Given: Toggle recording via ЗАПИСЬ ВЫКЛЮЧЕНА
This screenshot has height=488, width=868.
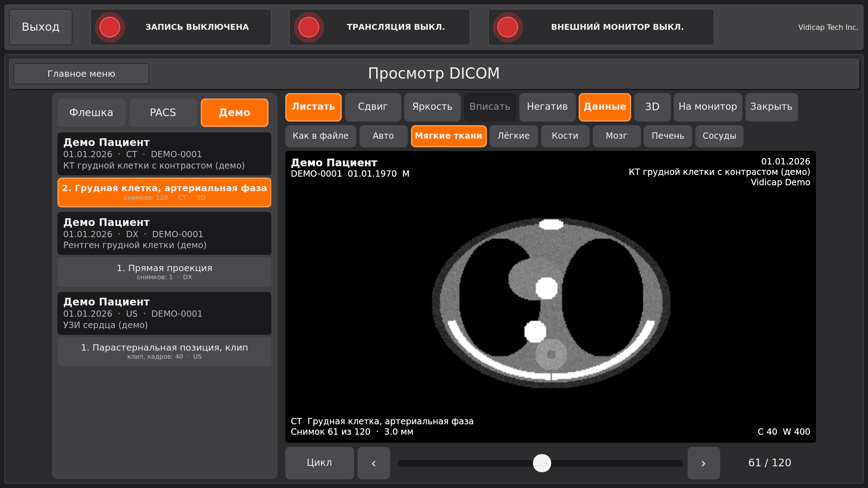Looking at the screenshot, I should (x=181, y=27).
